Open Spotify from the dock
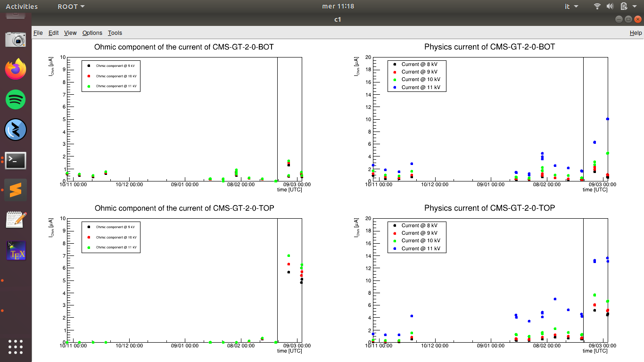Viewport: 644px width, 362px height. 16,100
